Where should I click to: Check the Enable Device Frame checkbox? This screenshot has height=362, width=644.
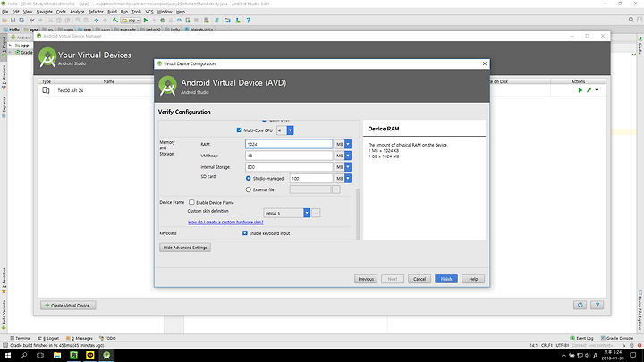point(191,202)
